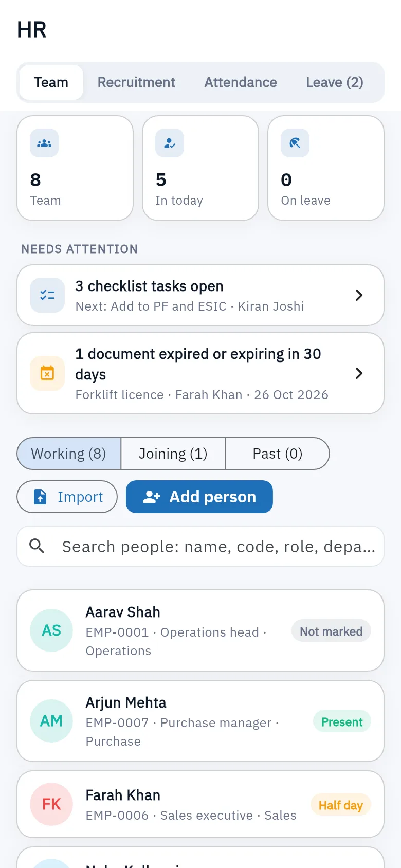Screen dimensions: 401x868
Task: Open Aarav Shah's employee card
Action: (x=200, y=630)
